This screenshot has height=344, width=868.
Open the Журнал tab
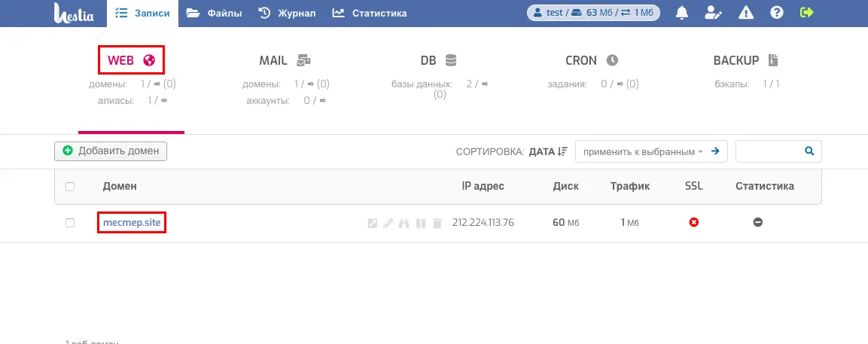pyautogui.click(x=288, y=14)
